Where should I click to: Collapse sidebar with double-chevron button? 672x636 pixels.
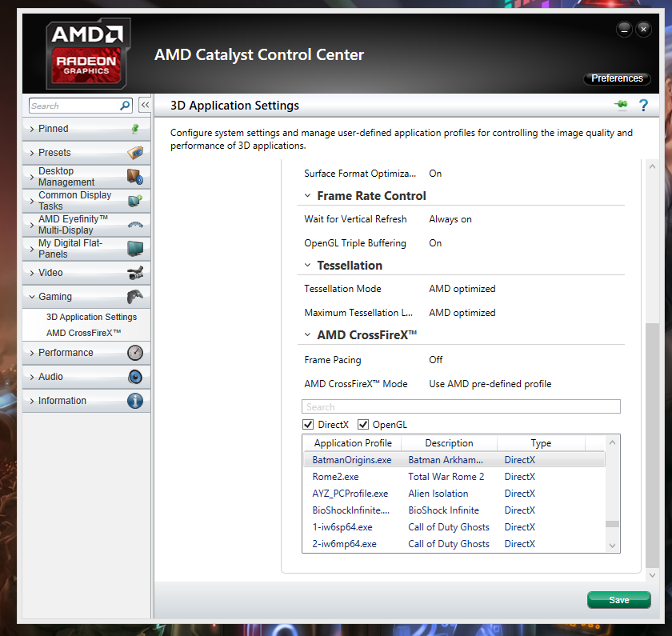pyautogui.click(x=146, y=105)
